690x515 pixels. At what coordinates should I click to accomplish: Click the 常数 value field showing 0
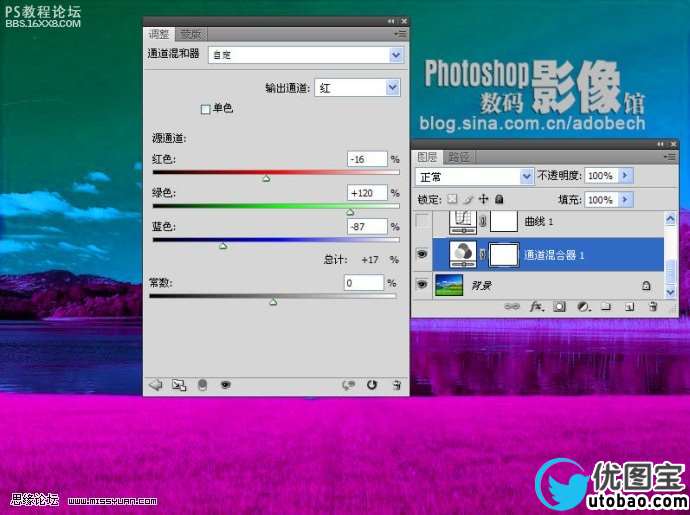[x=364, y=283]
